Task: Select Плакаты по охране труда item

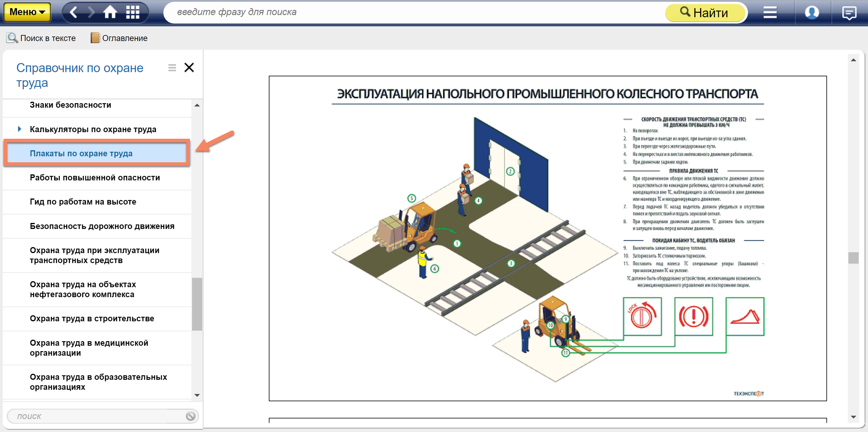Action: (x=97, y=154)
